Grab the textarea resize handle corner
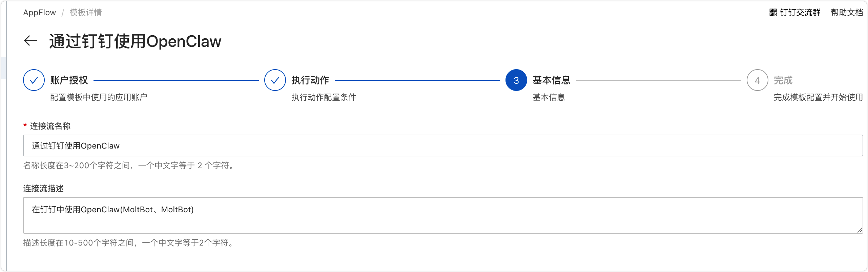This screenshot has height=272, width=868. point(860,230)
